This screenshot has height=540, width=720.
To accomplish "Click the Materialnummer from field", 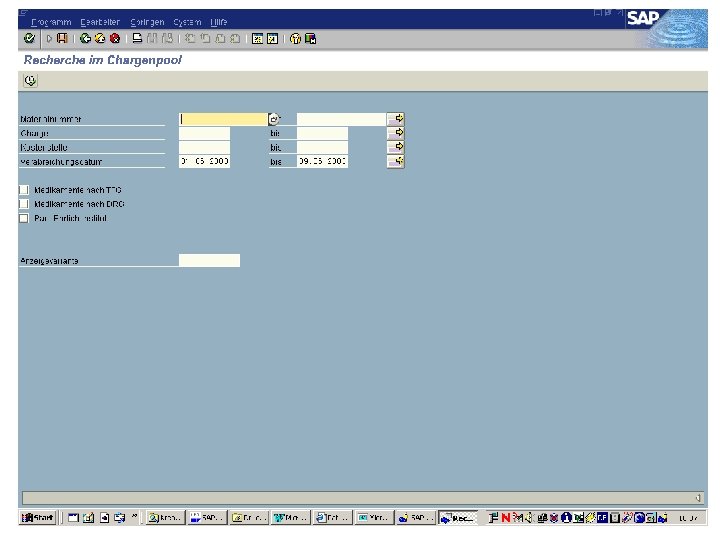I will coord(223,119).
